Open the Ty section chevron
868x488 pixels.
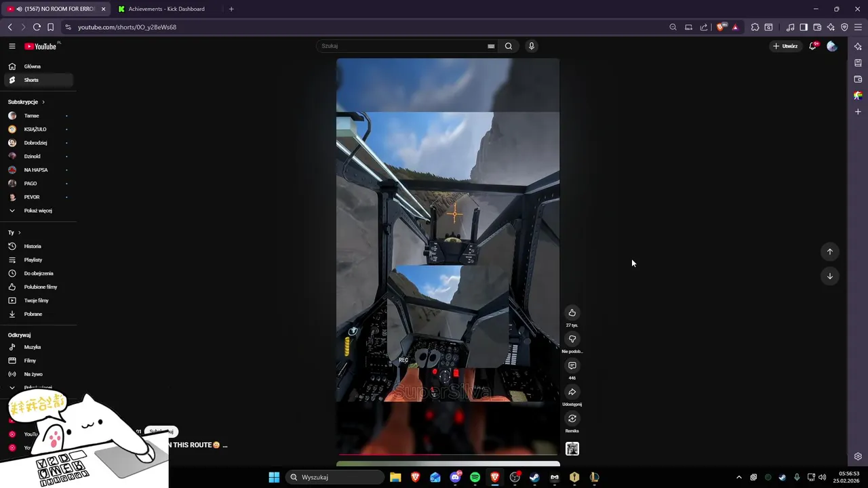coord(19,232)
